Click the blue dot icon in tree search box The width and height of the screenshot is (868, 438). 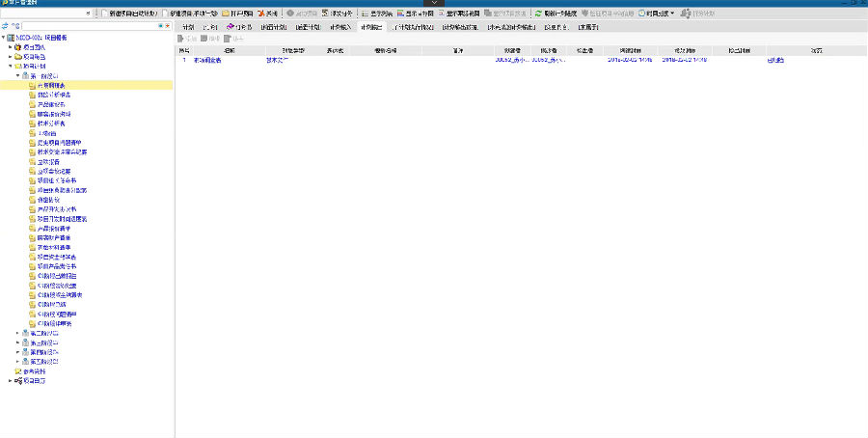coord(160,26)
